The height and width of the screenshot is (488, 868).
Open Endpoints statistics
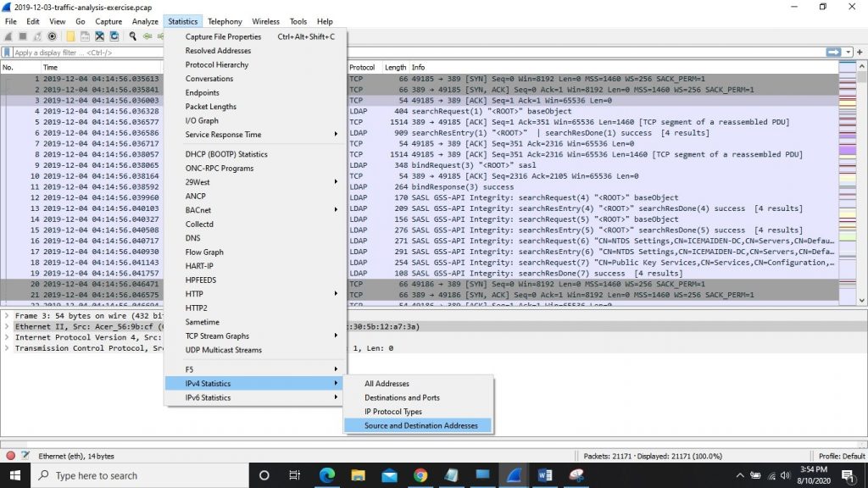click(x=254, y=92)
